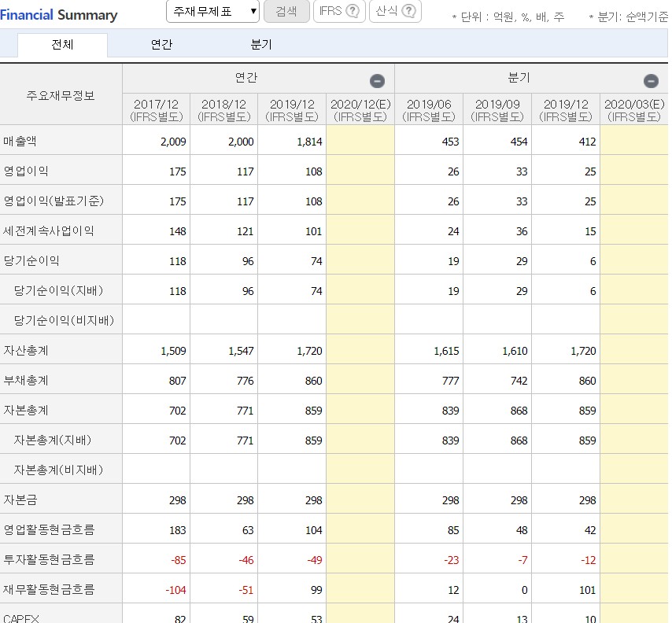Screen dimensions: 672x623
Task: Select the 부채총계 row label
Action: 26,381
